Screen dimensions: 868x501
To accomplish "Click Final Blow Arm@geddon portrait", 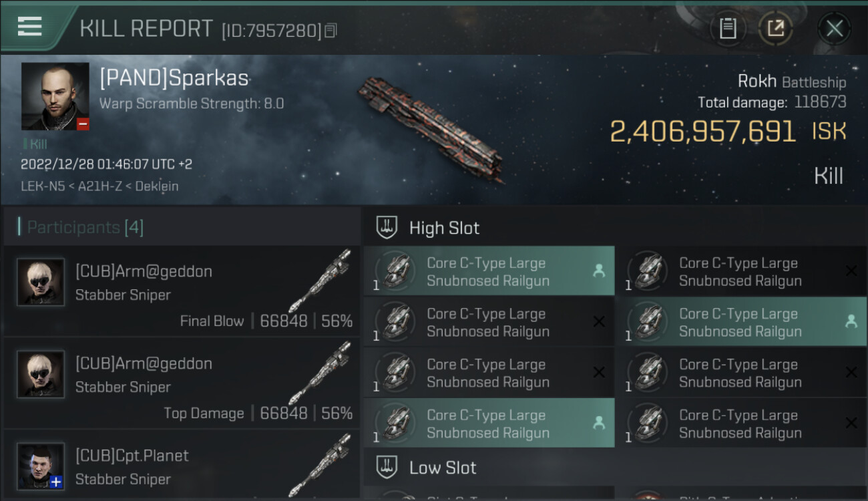I will pyautogui.click(x=41, y=283).
